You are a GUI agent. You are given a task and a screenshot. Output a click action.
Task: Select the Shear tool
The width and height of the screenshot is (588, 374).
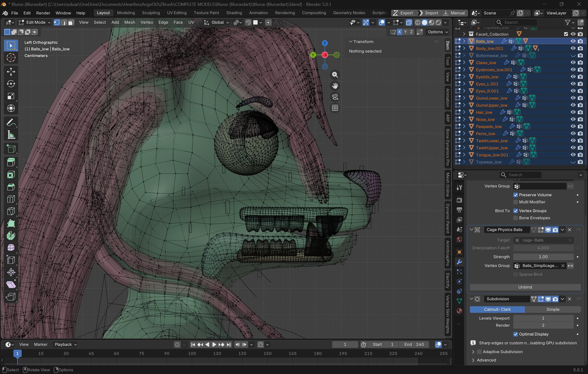pos(11,284)
